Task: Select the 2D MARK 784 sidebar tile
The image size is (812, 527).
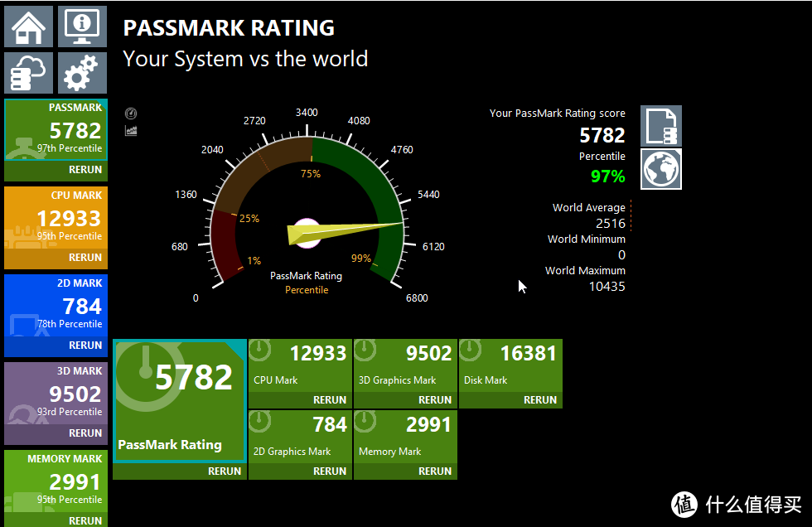Action: [x=56, y=306]
